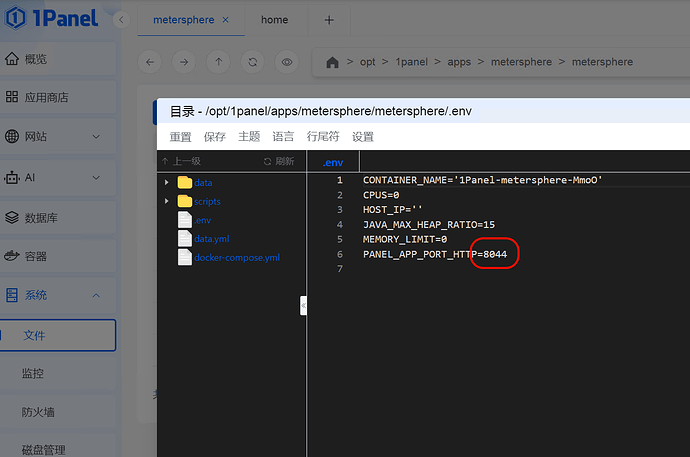Close the metersphere tab

[225, 20]
